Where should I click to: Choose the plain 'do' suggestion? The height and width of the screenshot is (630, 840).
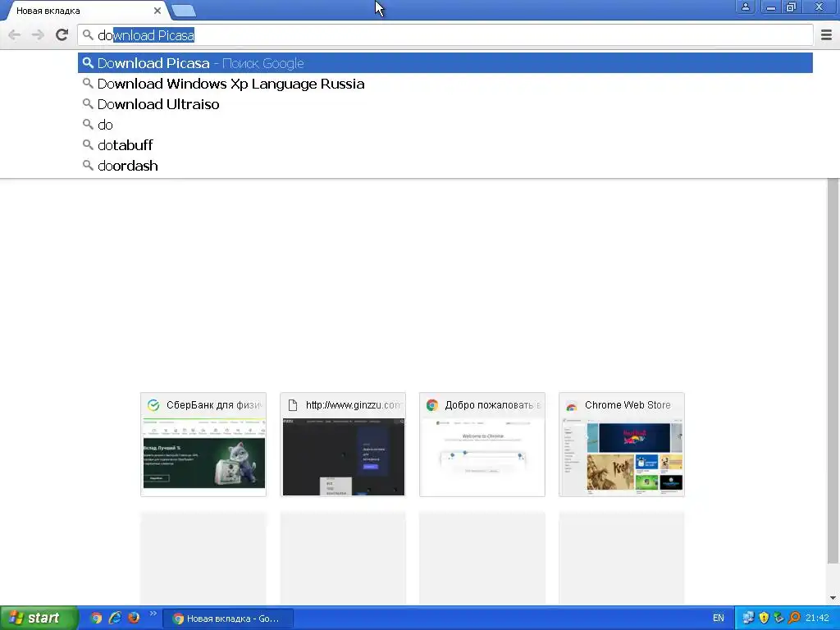click(445, 125)
